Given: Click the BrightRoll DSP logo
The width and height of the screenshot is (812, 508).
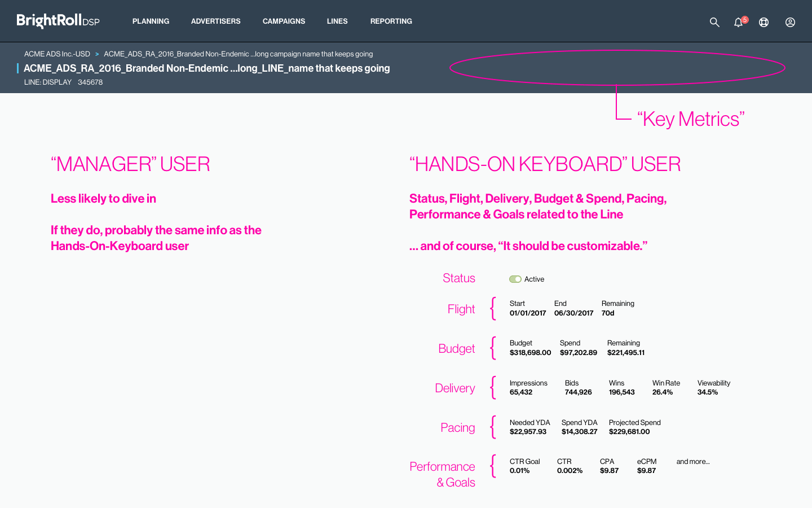Looking at the screenshot, I should [58, 21].
